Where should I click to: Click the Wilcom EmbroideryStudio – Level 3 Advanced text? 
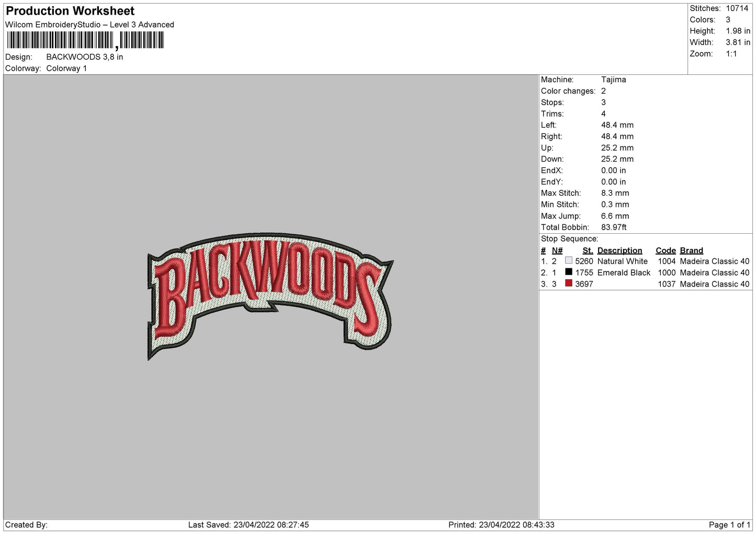click(89, 25)
